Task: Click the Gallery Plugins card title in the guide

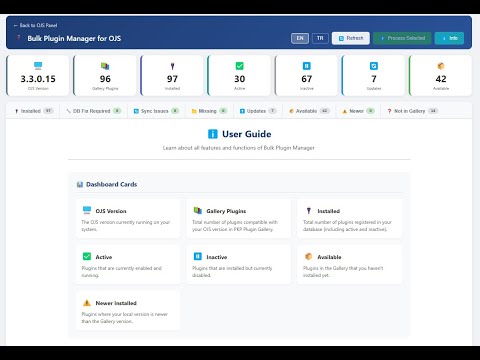Action: pos(226,211)
